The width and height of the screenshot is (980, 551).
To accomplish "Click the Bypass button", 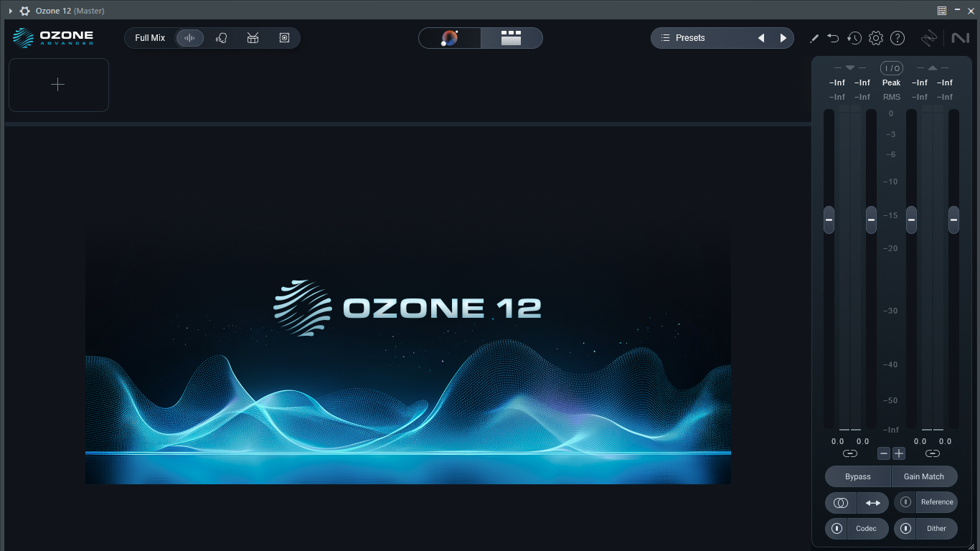I will [857, 476].
